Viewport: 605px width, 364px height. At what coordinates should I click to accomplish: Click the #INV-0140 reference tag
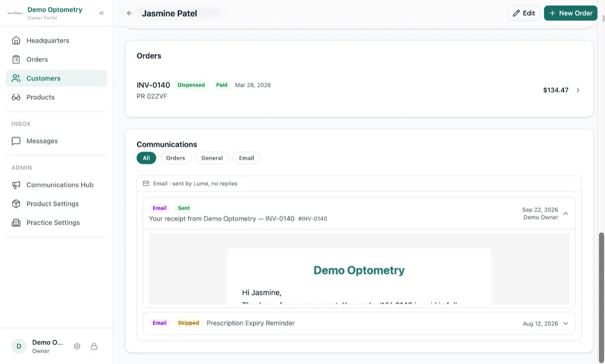(312, 219)
